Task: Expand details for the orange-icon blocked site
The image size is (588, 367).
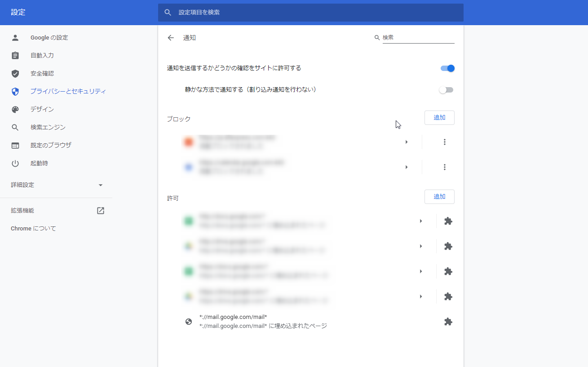Action: coord(407,142)
